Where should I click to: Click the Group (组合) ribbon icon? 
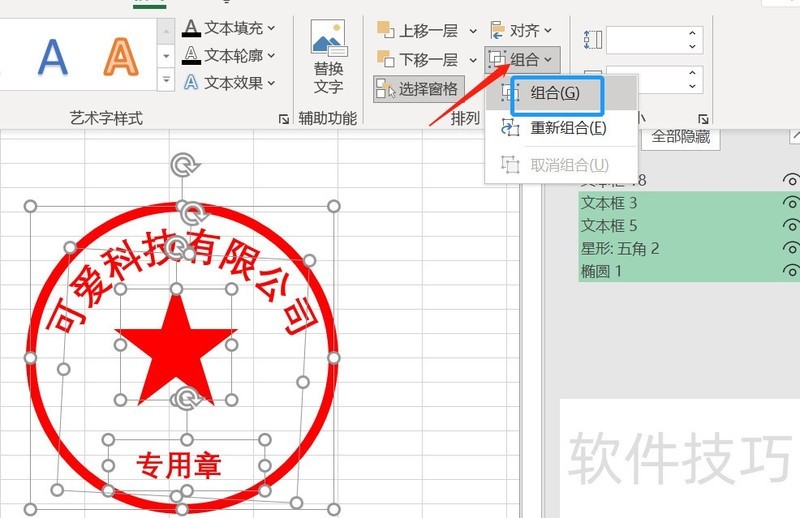497,59
